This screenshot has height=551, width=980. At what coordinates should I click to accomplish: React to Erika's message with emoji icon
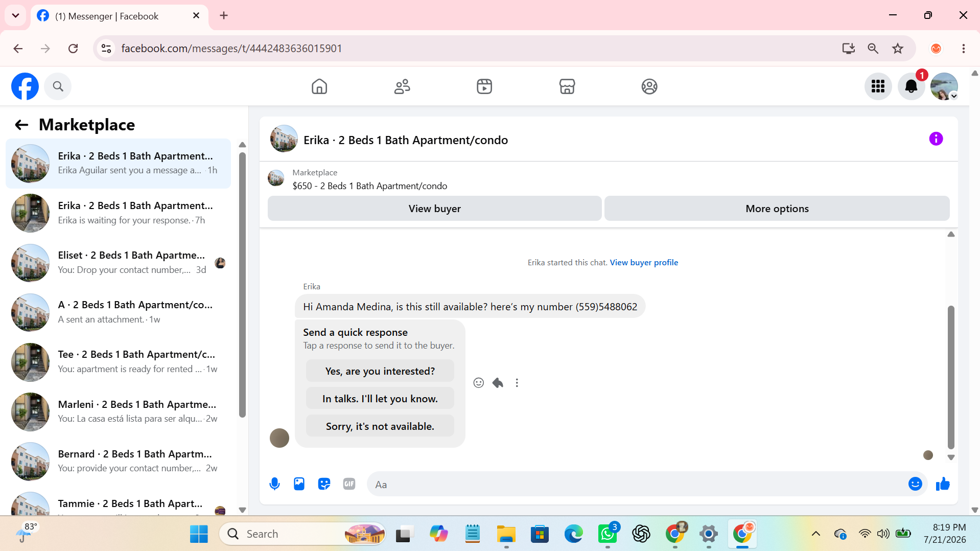click(478, 383)
